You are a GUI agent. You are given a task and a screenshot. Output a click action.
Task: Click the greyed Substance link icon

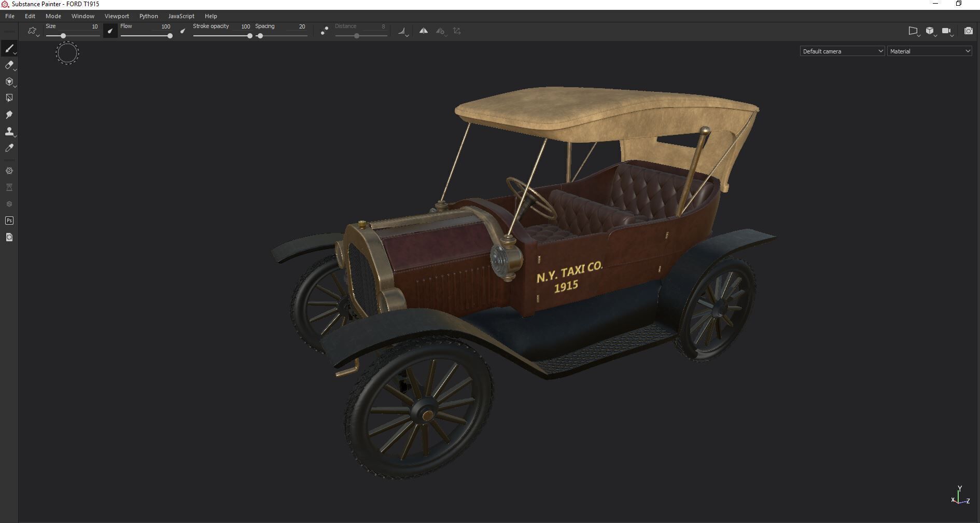click(x=9, y=204)
